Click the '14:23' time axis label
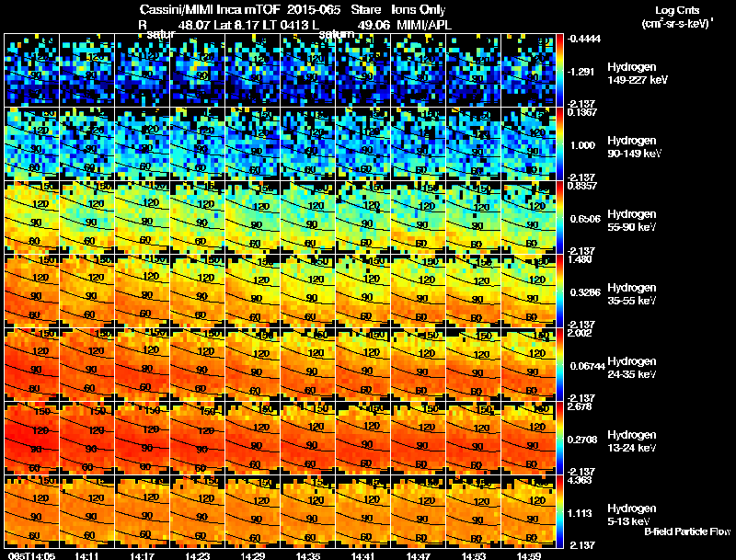The image size is (736, 560). point(197,555)
